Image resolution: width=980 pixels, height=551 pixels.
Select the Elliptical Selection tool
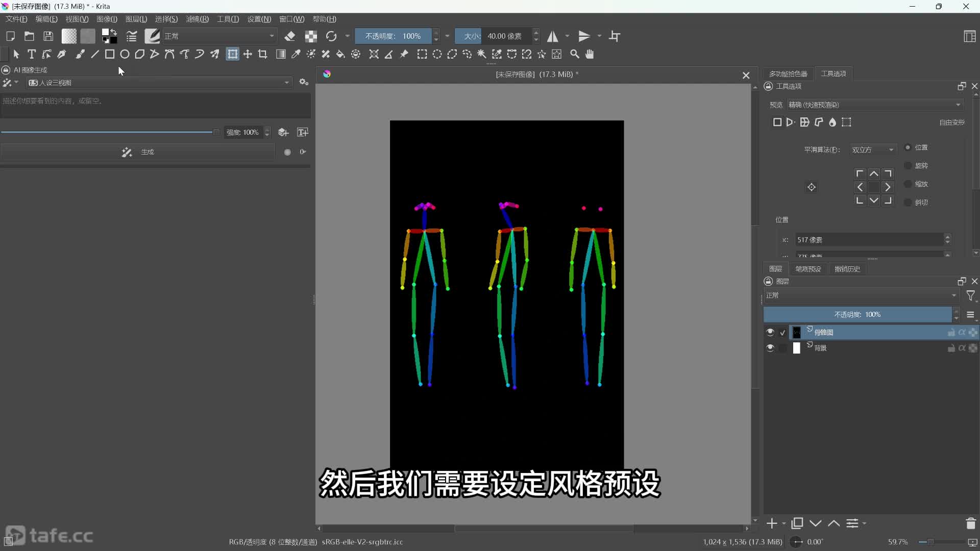point(437,54)
